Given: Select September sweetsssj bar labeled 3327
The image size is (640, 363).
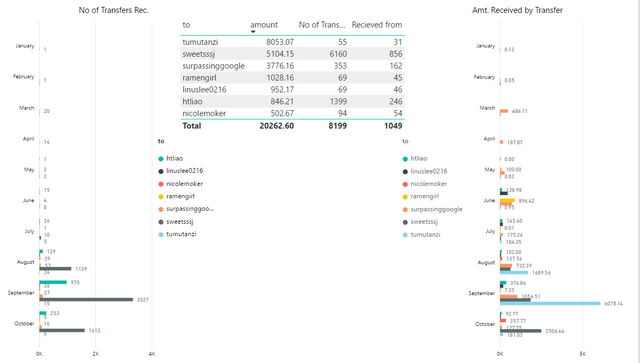Looking at the screenshot, I should point(86,300).
